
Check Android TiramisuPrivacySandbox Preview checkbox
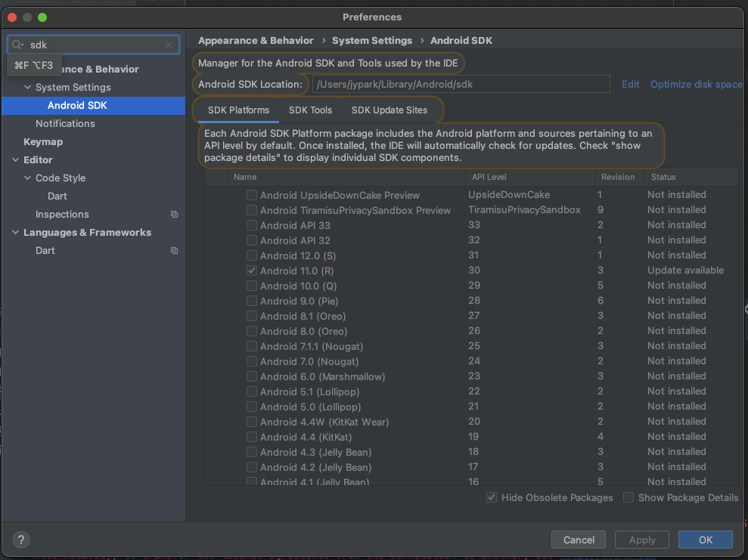pos(252,210)
